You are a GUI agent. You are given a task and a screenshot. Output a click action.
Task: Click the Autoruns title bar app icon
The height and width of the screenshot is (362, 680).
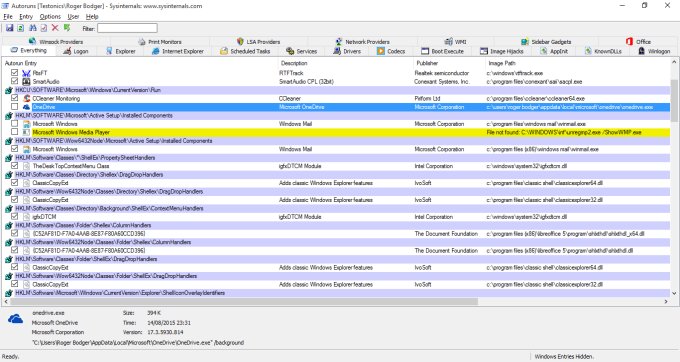[5, 6]
